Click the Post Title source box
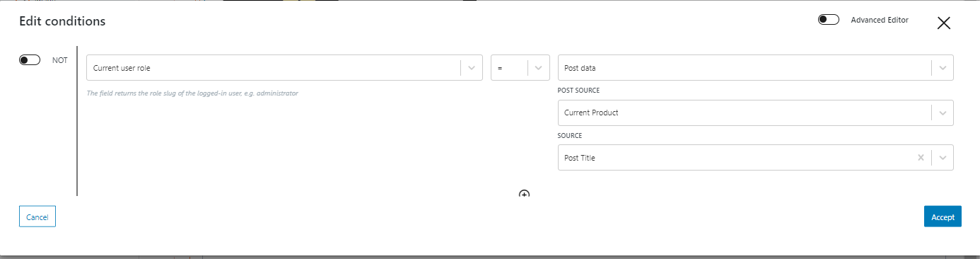The height and width of the screenshot is (259, 980). point(755,158)
